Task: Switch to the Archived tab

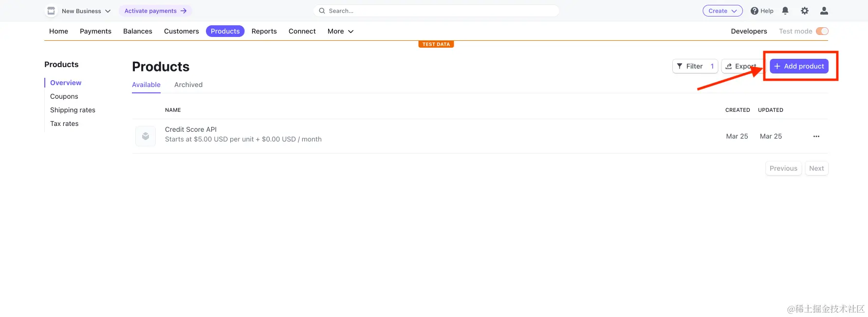Action: tap(188, 85)
